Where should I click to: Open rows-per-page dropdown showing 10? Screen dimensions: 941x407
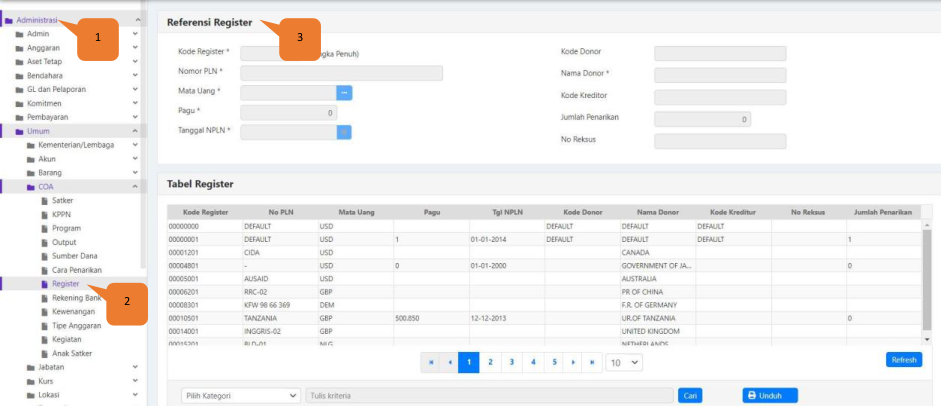[624, 362]
